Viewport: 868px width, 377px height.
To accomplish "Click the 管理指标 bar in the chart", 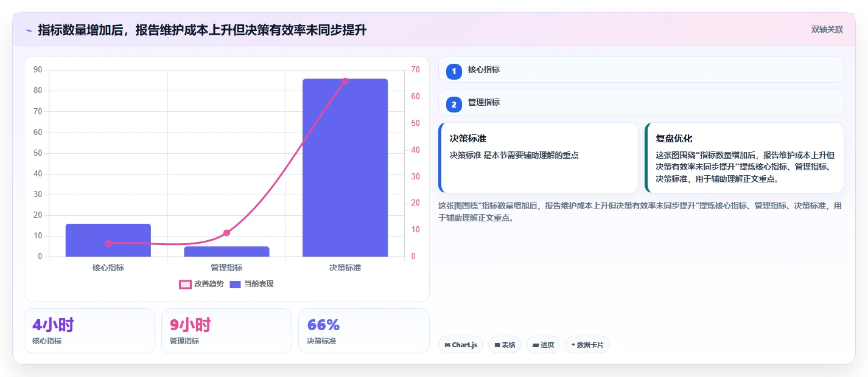I will click(x=226, y=252).
